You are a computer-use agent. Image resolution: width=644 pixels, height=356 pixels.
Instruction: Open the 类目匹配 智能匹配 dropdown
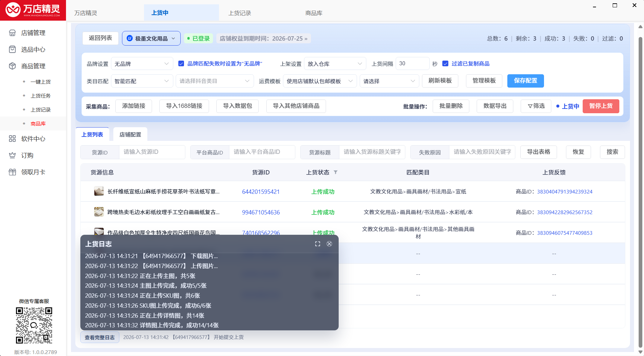(x=142, y=81)
